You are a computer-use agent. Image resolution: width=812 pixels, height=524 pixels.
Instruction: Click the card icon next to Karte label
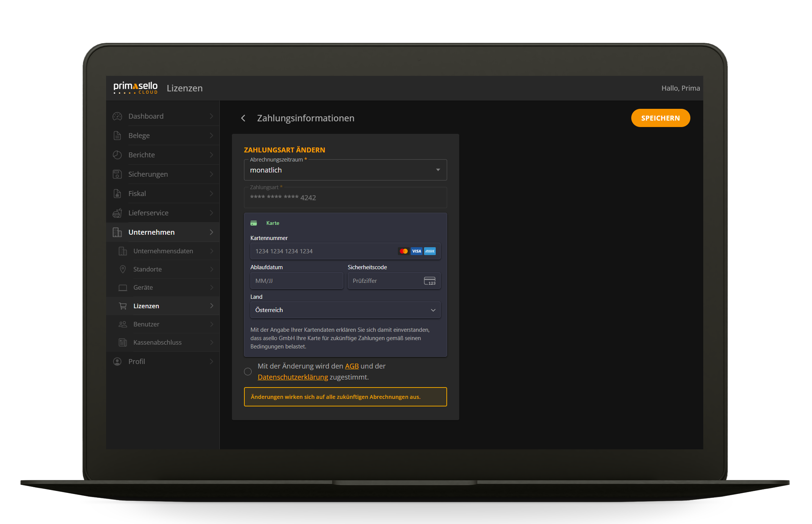pos(254,223)
